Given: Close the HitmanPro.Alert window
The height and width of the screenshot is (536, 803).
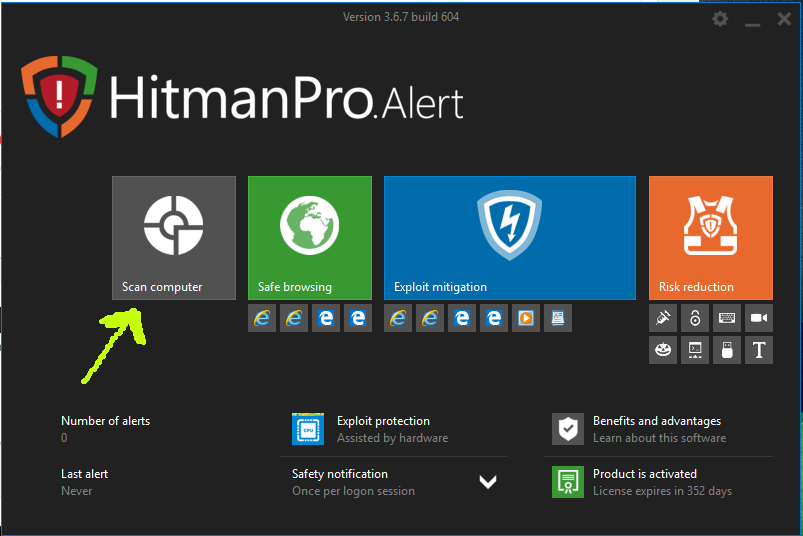Looking at the screenshot, I should 784,19.
